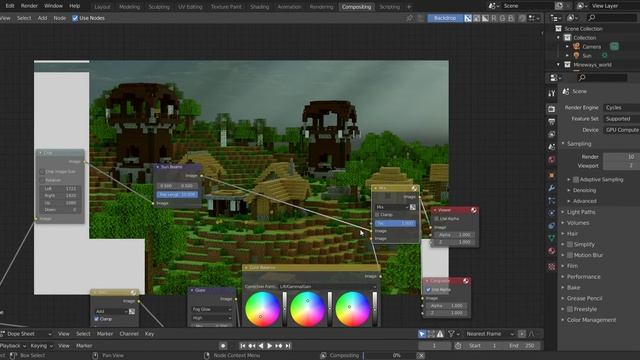Toggle Only Show Errors warning icon

point(440,334)
